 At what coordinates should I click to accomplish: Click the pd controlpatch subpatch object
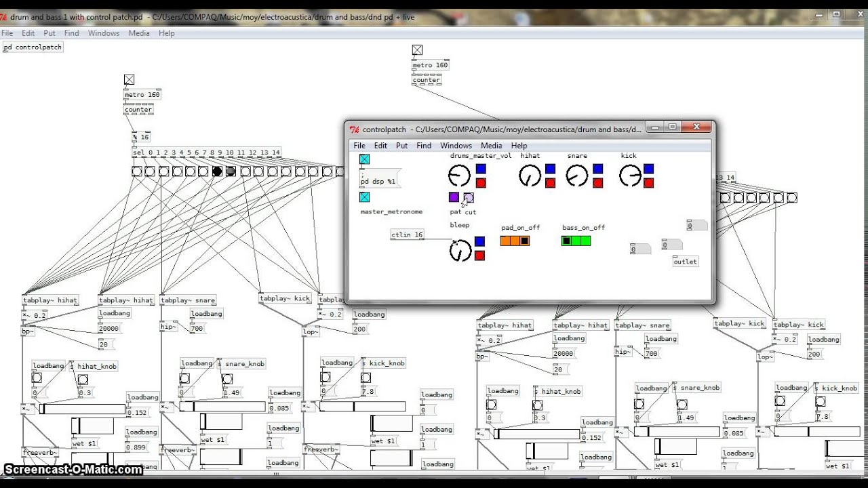click(33, 47)
